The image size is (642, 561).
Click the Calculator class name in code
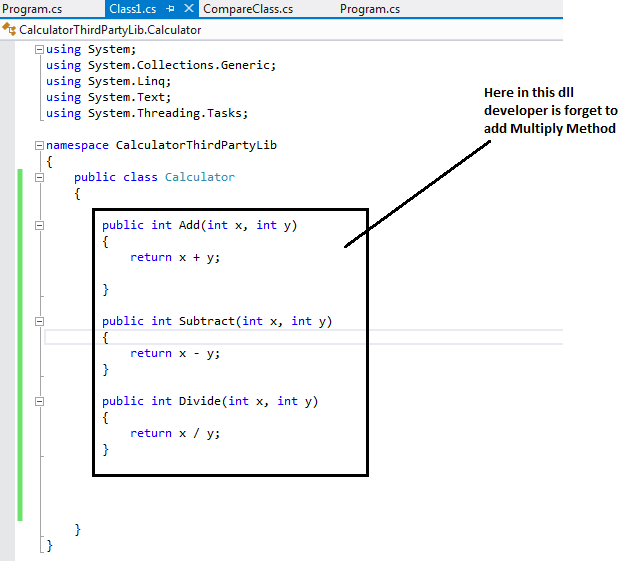click(199, 177)
